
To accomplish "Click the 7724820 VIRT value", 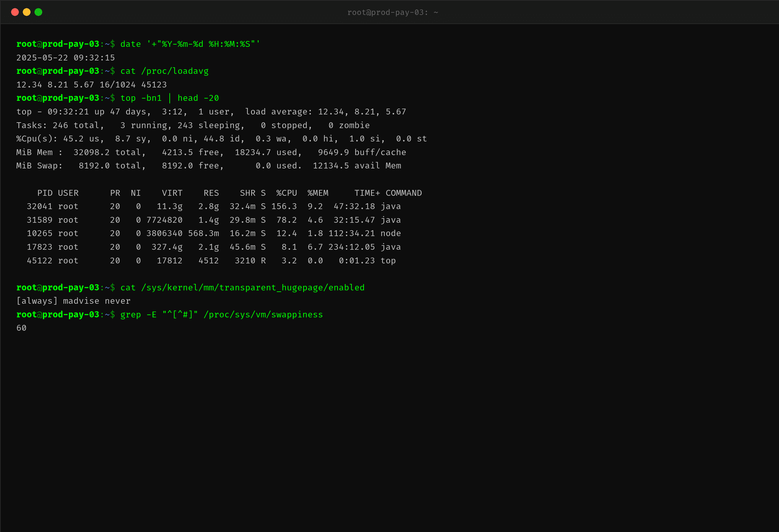I will (164, 220).
